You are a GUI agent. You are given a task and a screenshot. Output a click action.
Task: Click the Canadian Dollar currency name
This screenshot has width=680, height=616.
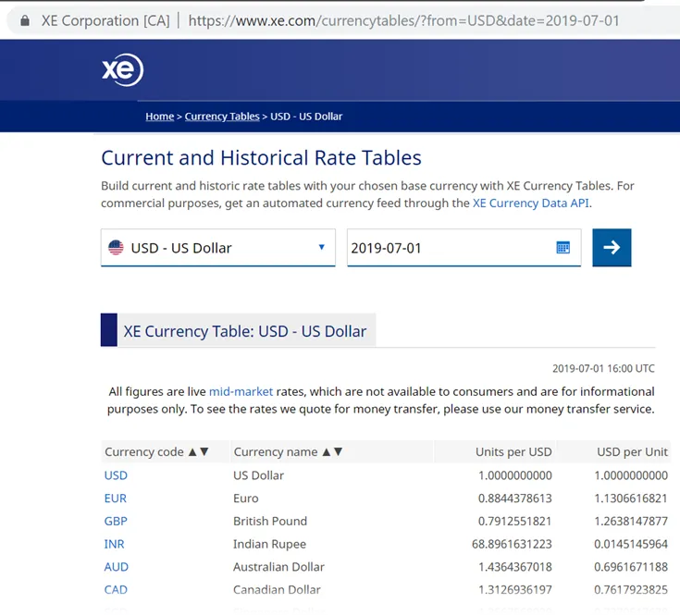point(278,589)
